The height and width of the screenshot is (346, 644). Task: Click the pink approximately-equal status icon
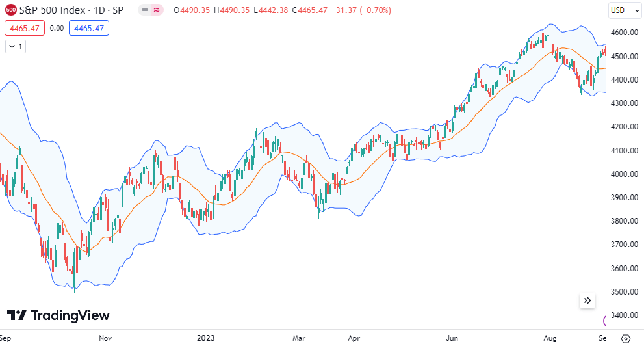[157, 10]
